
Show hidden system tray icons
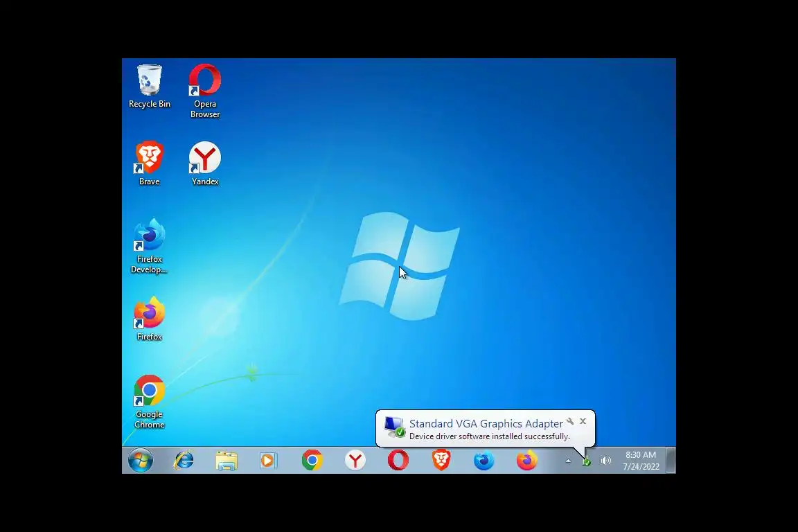coord(569,461)
